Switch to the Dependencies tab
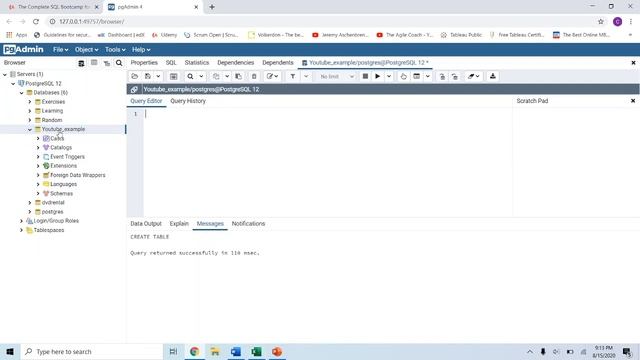 coord(236,62)
